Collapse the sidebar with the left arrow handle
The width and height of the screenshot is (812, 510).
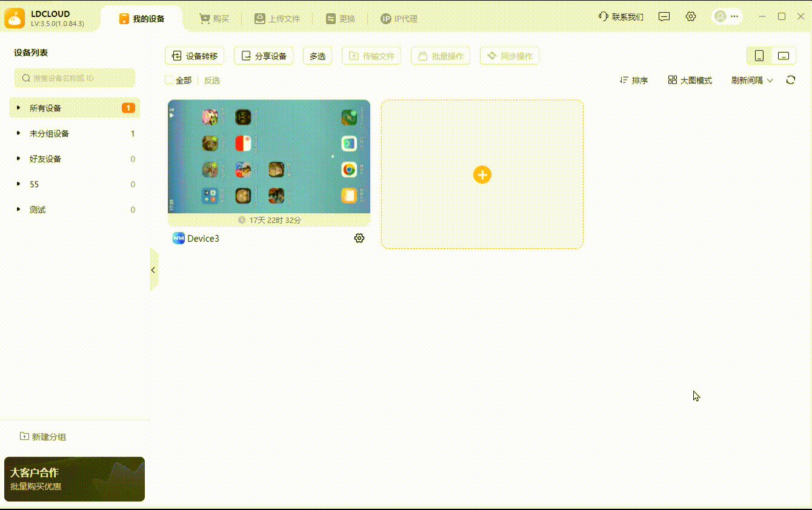153,270
